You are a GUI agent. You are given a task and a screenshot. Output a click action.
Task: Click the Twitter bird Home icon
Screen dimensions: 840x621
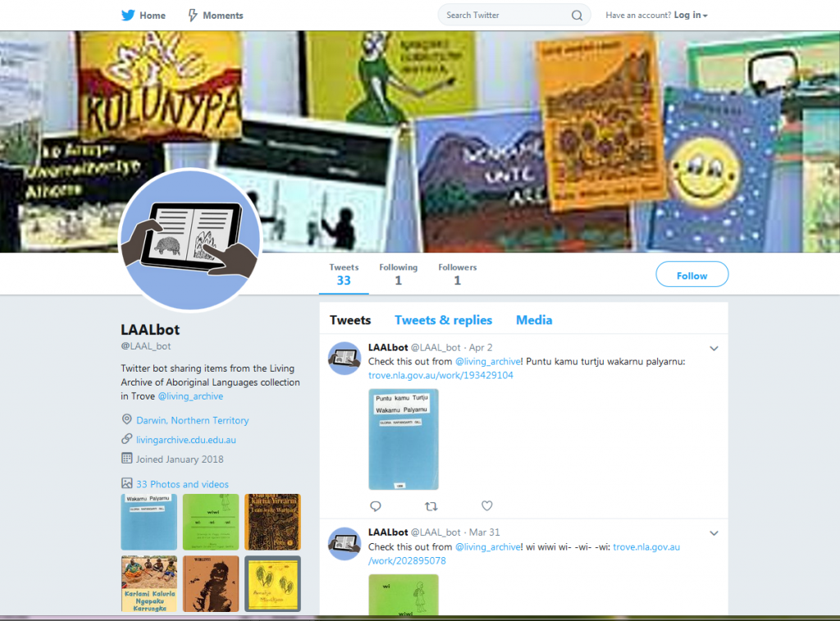pos(128,15)
